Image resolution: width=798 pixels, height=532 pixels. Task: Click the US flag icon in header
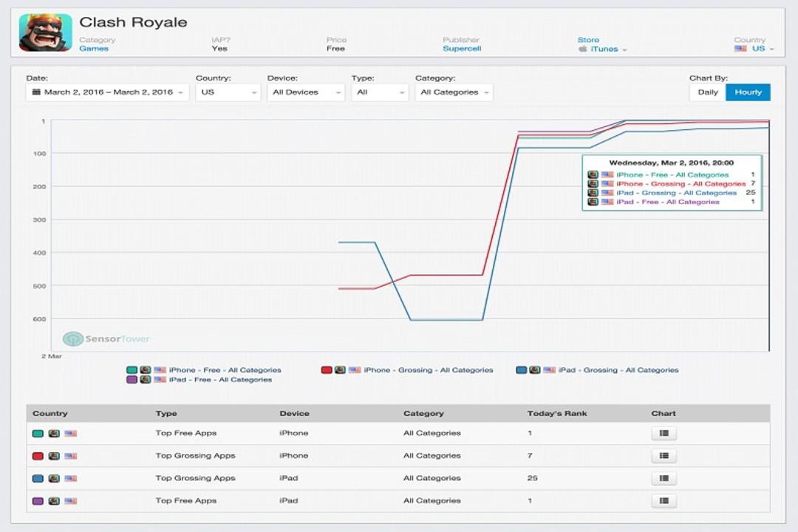pyautogui.click(x=740, y=48)
